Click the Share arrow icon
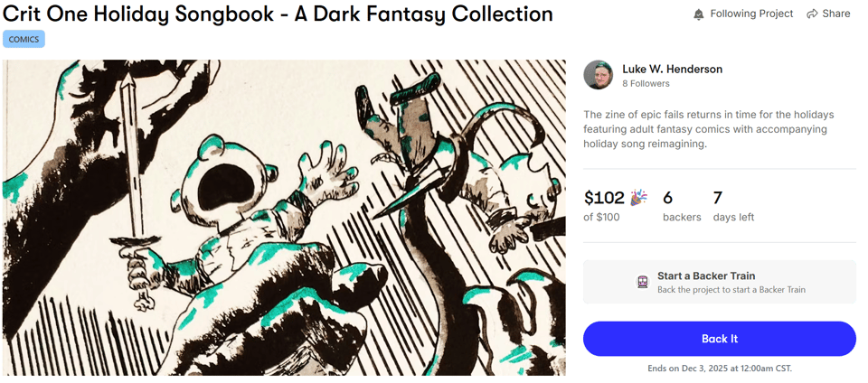The height and width of the screenshot is (383, 868). click(812, 14)
